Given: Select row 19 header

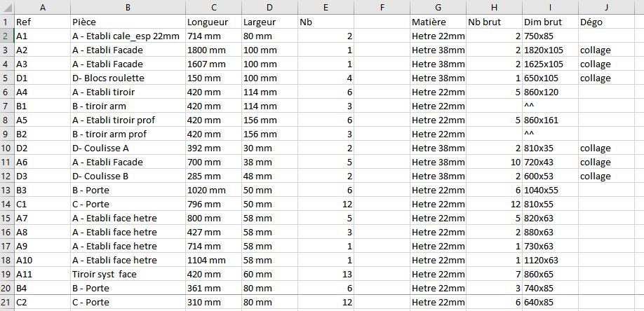Looking at the screenshot, I should (6, 274).
